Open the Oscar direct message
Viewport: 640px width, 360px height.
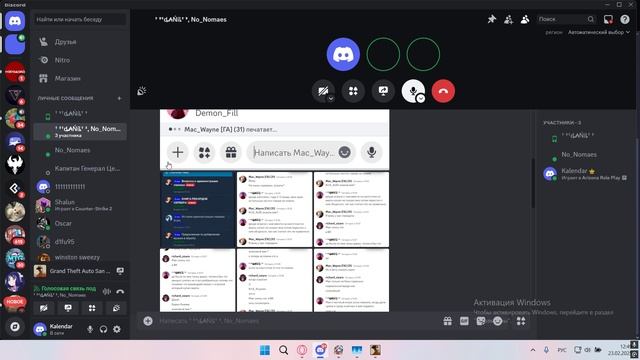click(x=80, y=223)
